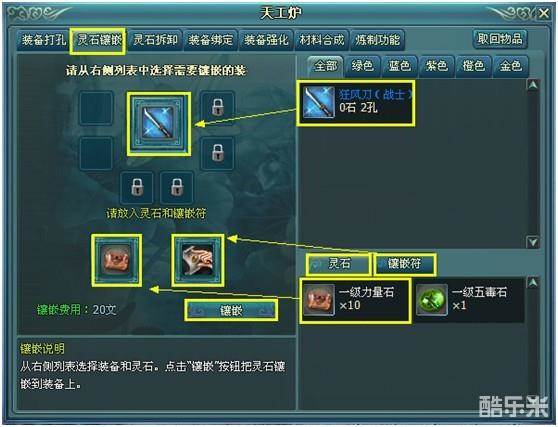Click the 取回物品 button
This screenshot has height=427, width=558.
tap(500, 39)
